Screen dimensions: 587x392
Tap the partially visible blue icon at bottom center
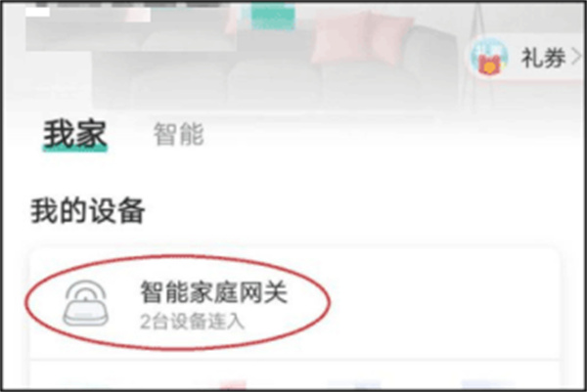tap(354, 384)
